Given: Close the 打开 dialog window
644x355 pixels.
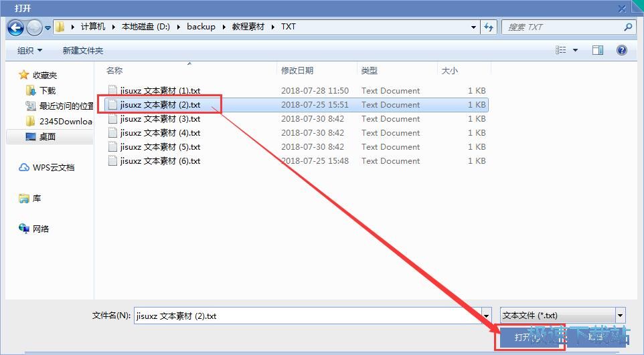Looking at the screenshot, I should click(622, 8).
